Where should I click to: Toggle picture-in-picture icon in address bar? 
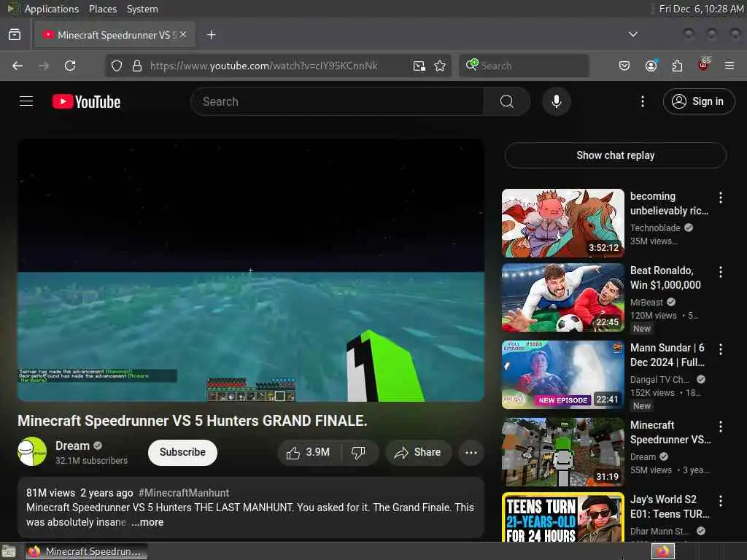point(419,66)
